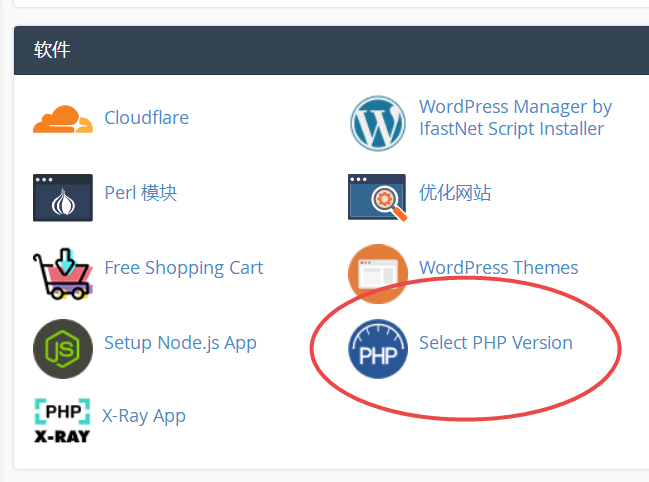
Task: Open the PHP X-RAY logo icon
Action: point(62,421)
